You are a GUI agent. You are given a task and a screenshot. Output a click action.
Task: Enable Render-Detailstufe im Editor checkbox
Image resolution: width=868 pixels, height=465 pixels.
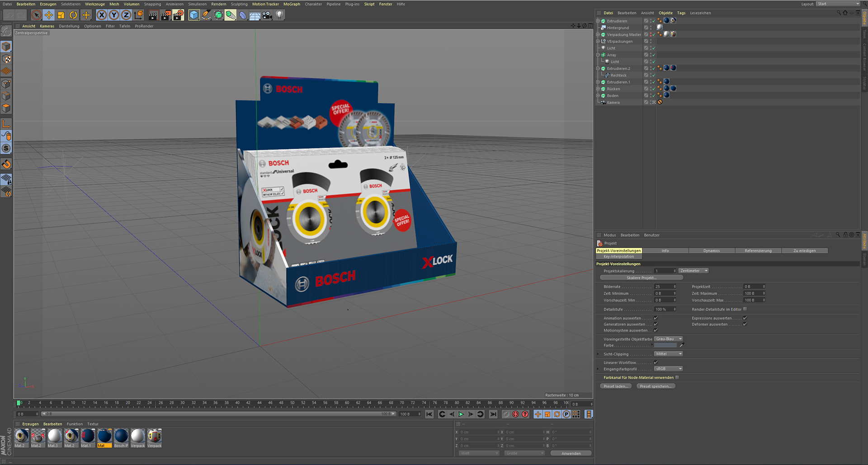tap(745, 309)
